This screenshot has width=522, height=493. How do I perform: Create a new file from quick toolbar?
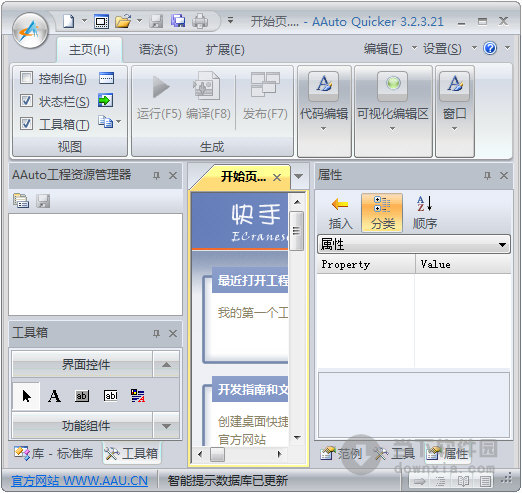point(69,22)
